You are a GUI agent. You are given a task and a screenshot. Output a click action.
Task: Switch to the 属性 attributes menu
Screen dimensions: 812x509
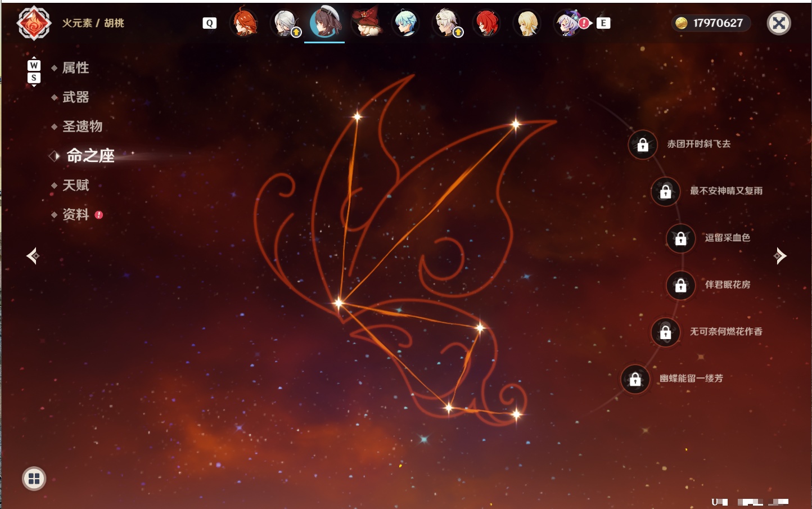[x=75, y=68]
